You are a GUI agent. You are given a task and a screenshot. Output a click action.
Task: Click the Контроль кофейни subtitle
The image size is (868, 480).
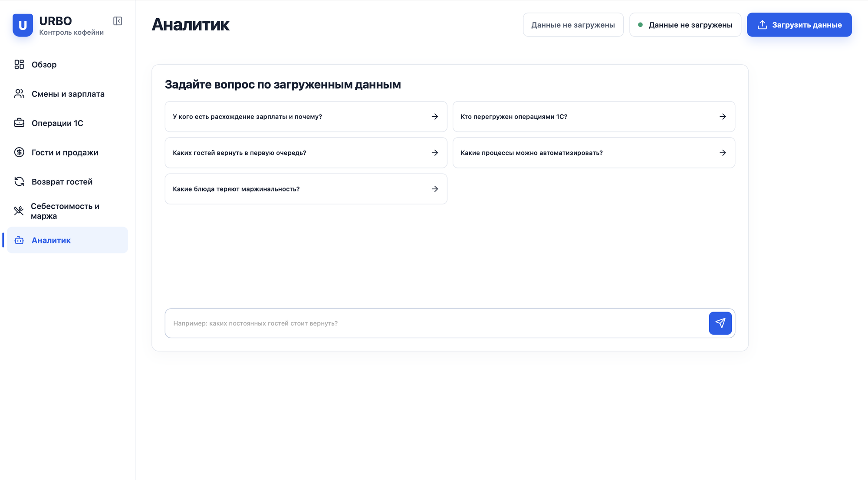point(72,33)
